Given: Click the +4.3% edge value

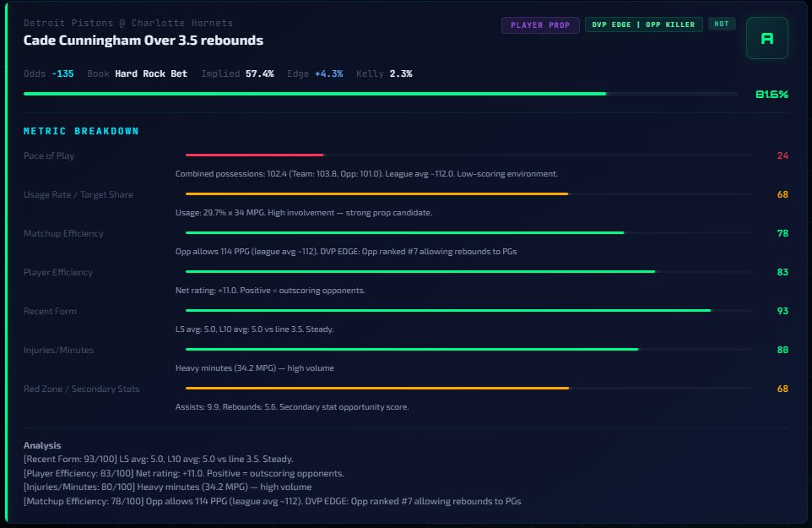Looking at the screenshot, I should pyautogui.click(x=329, y=73).
